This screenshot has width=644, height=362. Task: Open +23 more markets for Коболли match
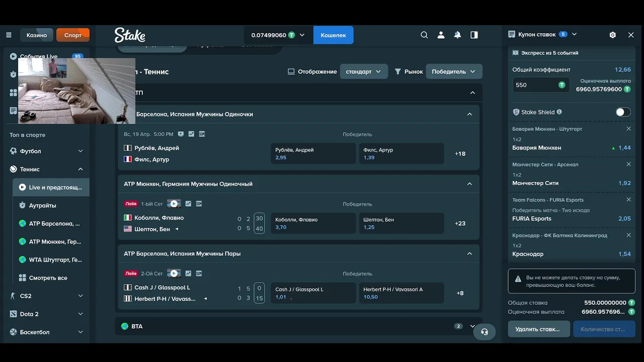460,223
